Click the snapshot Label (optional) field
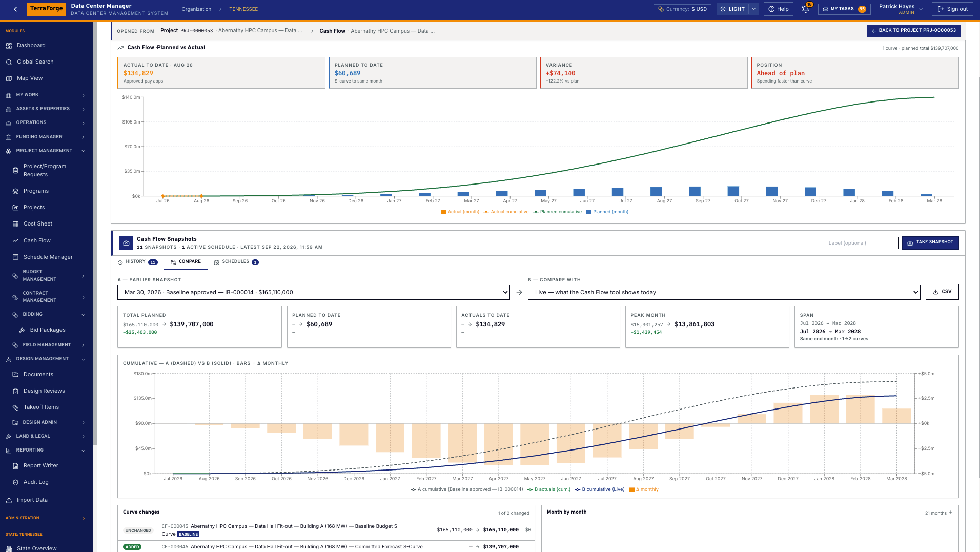The image size is (980, 552). click(861, 243)
